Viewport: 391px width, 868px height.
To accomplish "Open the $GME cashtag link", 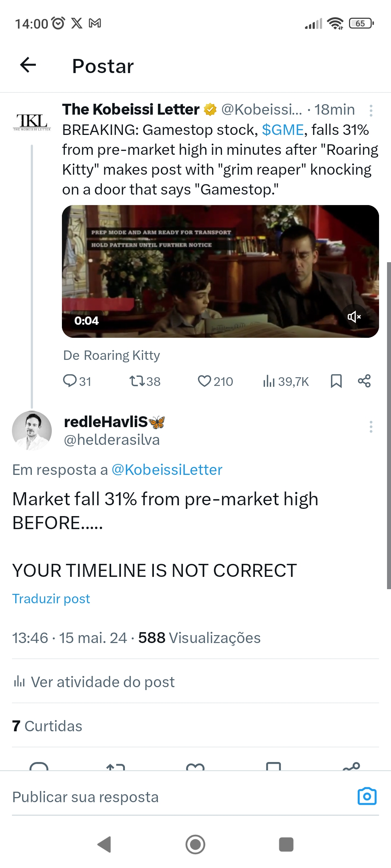I will (283, 130).
